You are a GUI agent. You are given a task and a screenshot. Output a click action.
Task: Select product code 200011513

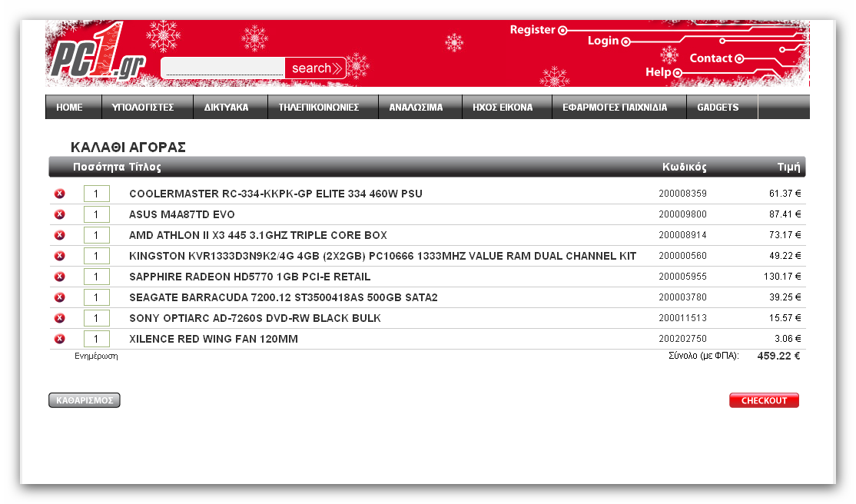(682, 318)
